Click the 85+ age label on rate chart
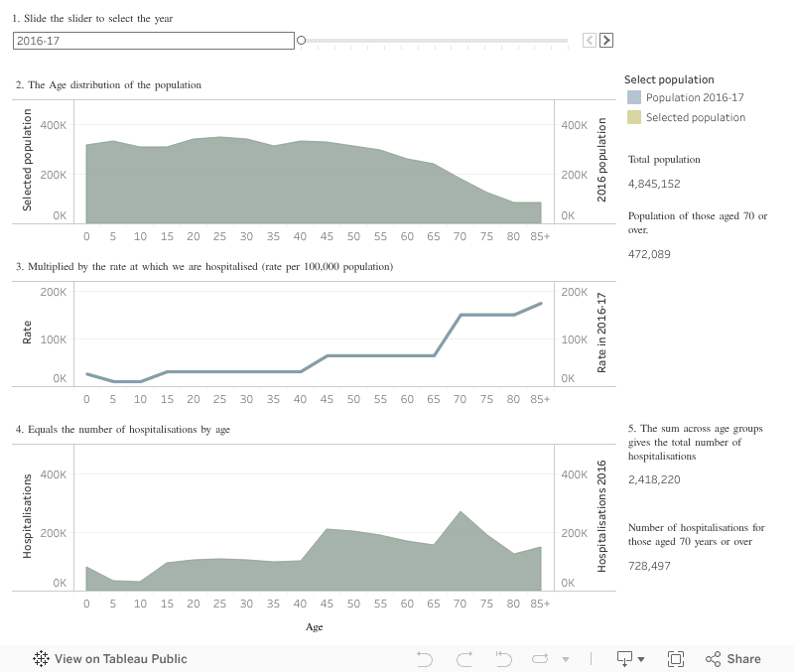This screenshot has width=794, height=672. [x=541, y=399]
